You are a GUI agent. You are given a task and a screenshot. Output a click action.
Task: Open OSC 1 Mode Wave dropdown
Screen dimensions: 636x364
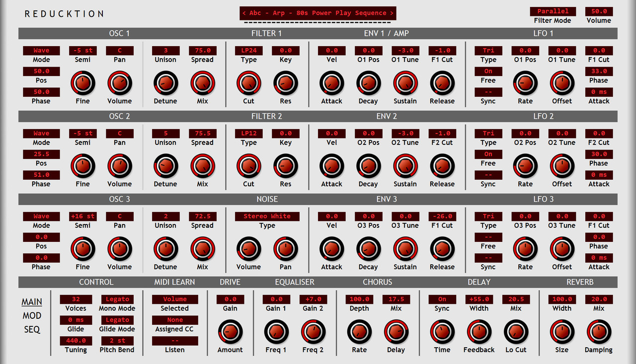(x=41, y=50)
